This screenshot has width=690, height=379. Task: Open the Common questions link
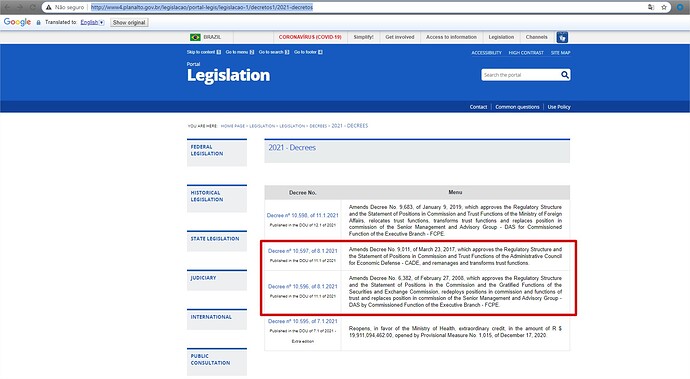[517, 107]
